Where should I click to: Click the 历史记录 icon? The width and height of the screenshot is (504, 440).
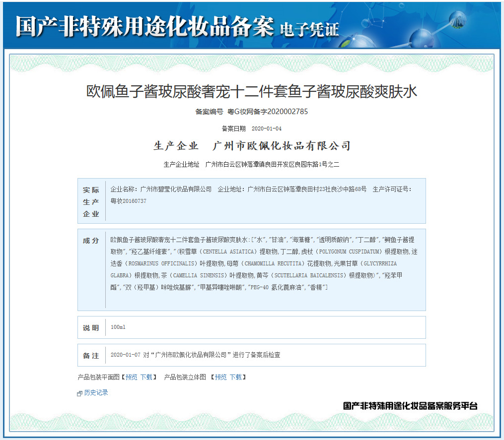(x=79, y=393)
